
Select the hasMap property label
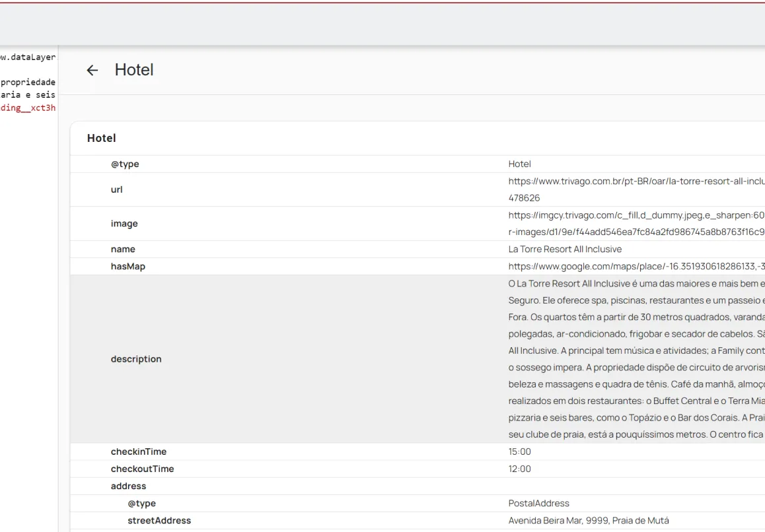pos(128,266)
